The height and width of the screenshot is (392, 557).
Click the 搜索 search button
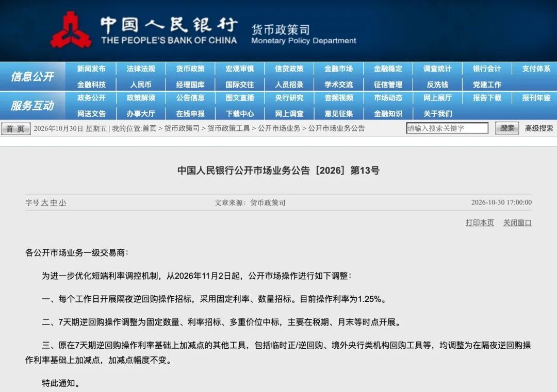507,128
